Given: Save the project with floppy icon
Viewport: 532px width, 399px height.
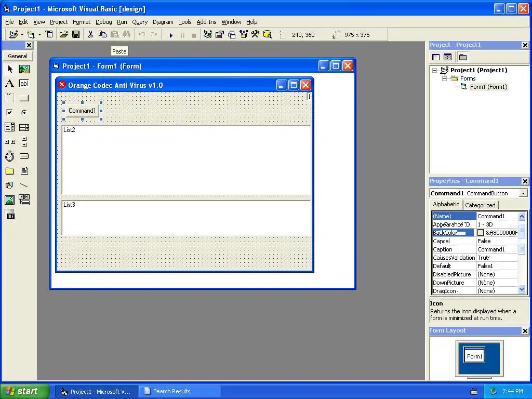Looking at the screenshot, I should 76,35.
